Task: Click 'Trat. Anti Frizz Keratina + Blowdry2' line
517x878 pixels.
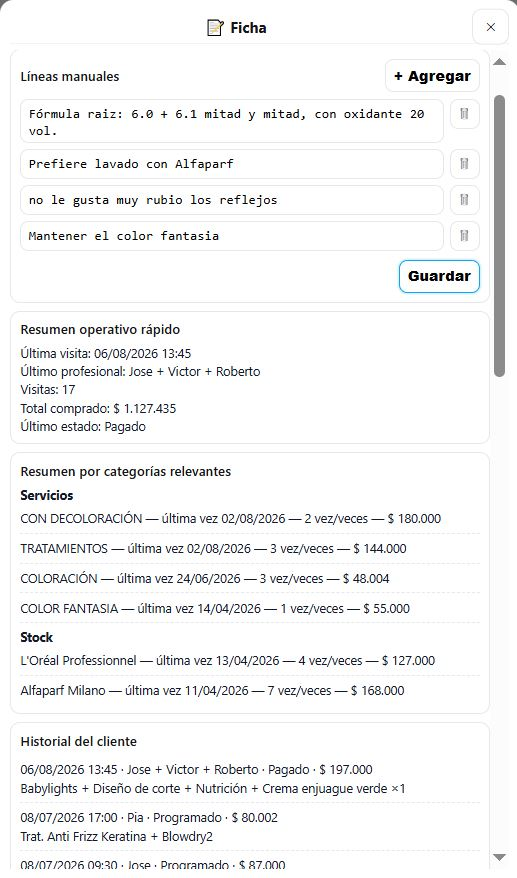Action: 117,837
